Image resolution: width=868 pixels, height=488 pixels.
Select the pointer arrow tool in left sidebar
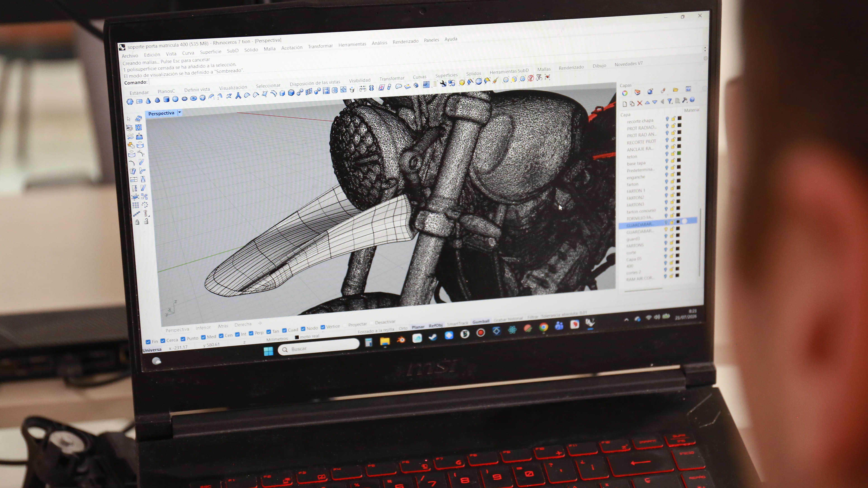[x=128, y=119]
